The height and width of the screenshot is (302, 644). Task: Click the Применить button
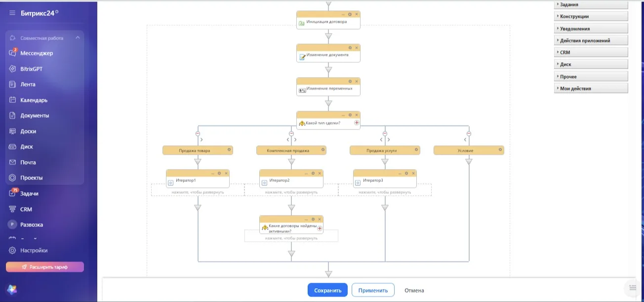point(373,290)
